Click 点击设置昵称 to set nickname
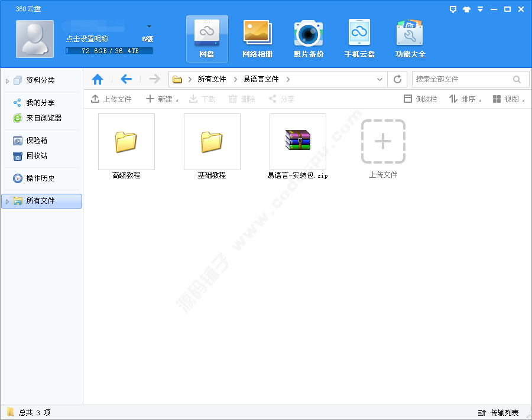This screenshot has height=420, width=532. (87, 39)
